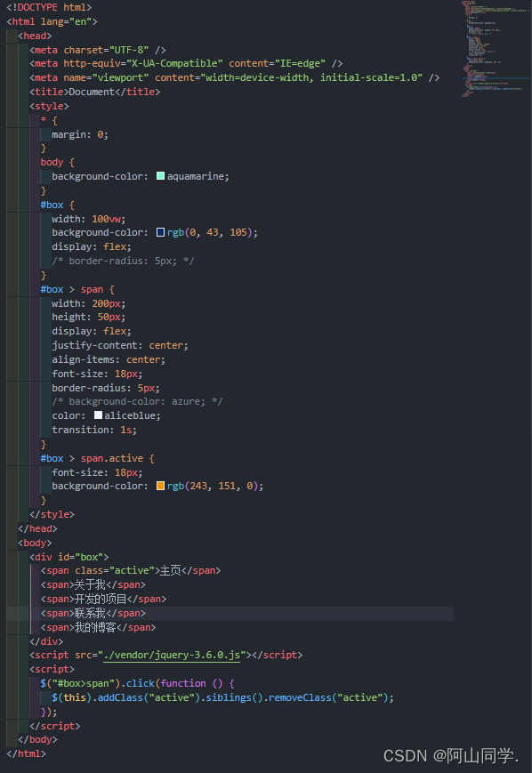
Task: Click the closing </script> tag
Action: point(54,726)
